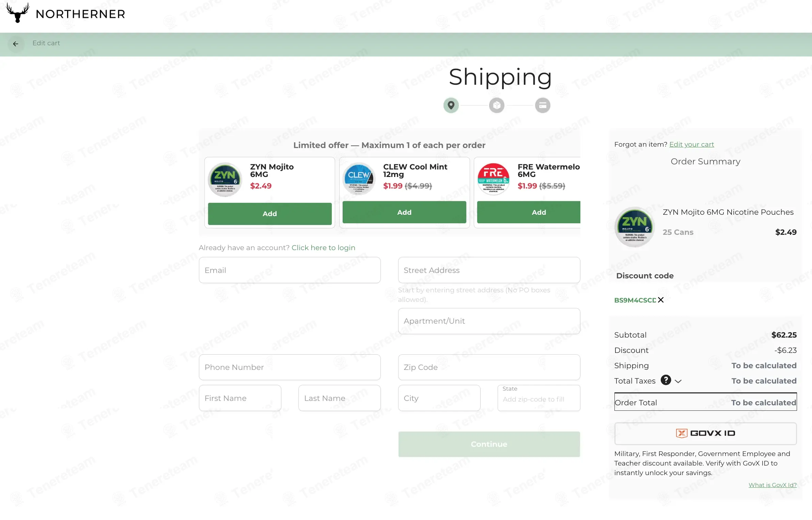The image size is (812, 520).
Task: Remove discount code BS9M4CSCD with the X
Action: 661,300
